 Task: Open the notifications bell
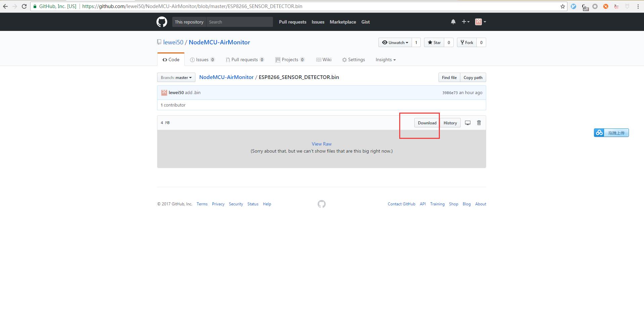point(453,22)
